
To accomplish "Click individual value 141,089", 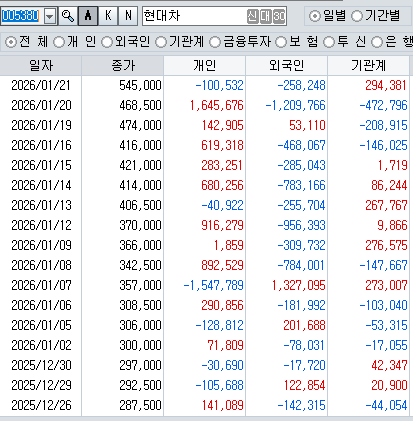I will click(222, 406).
